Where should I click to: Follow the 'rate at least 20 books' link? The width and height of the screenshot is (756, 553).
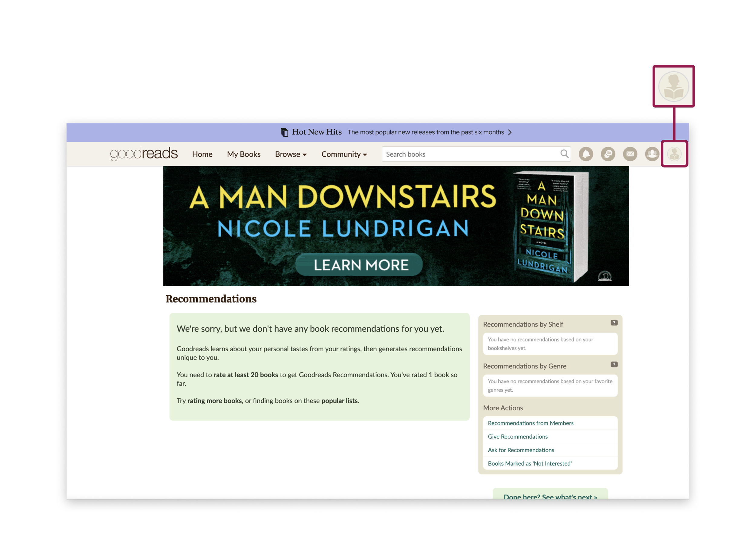point(246,375)
